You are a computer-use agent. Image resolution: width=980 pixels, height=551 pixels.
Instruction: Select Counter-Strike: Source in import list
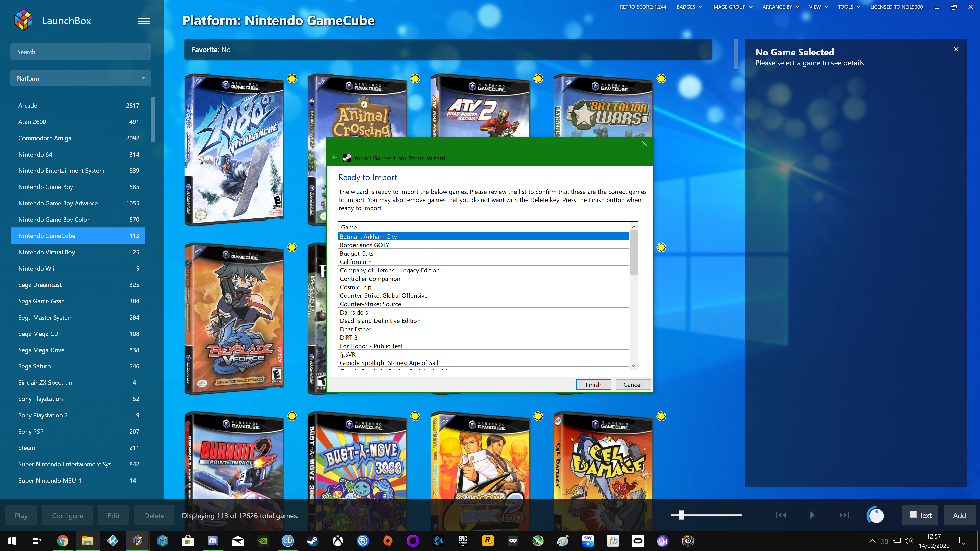point(483,304)
